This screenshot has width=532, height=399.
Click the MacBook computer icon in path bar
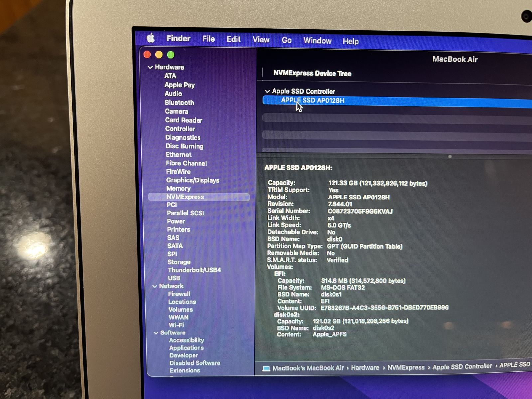pos(266,368)
